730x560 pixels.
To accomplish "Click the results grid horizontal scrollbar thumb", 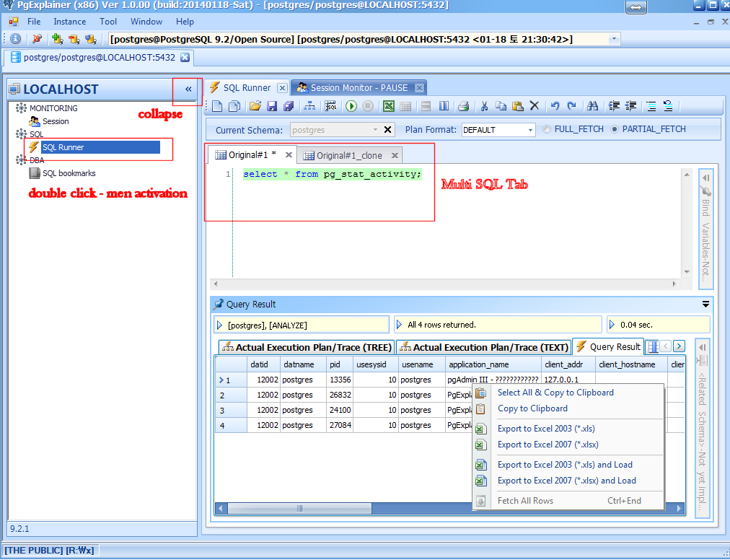I will click(299, 508).
